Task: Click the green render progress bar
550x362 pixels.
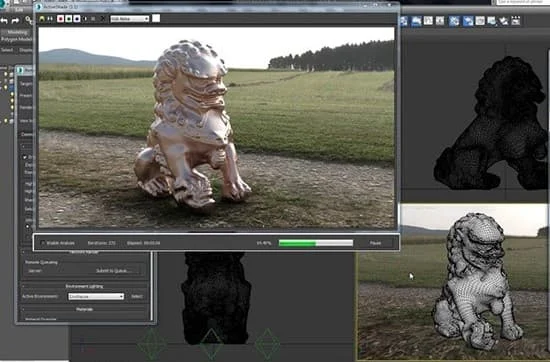Action: click(x=316, y=243)
